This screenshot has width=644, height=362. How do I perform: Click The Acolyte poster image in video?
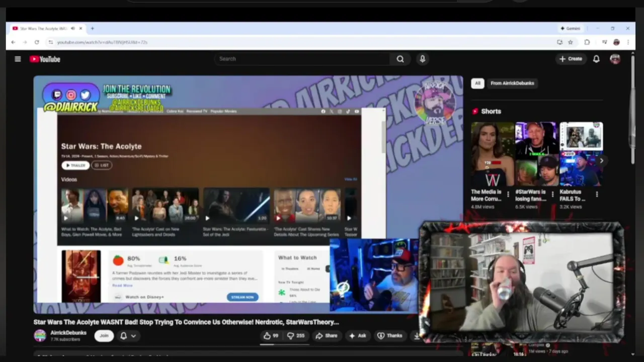point(81,276)
